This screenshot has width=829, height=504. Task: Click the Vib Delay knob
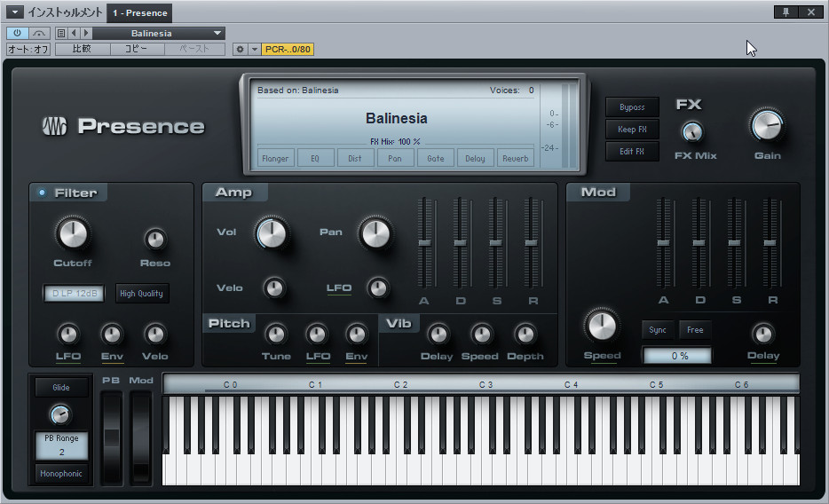click(x=438, y=334)
